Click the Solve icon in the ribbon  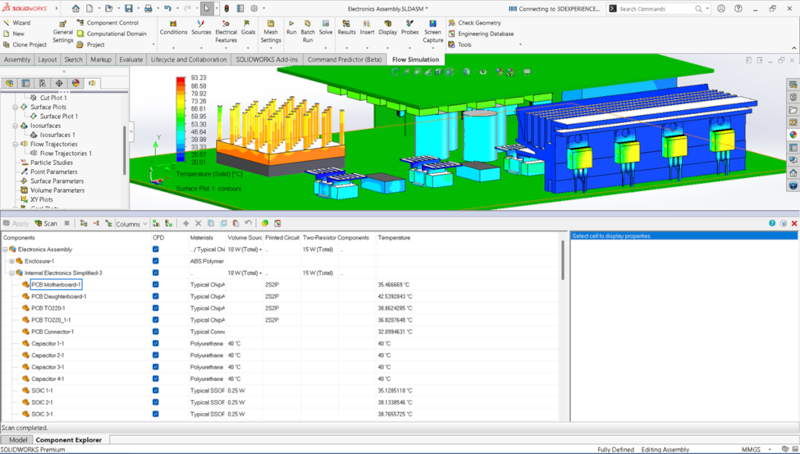click(324, 30)
